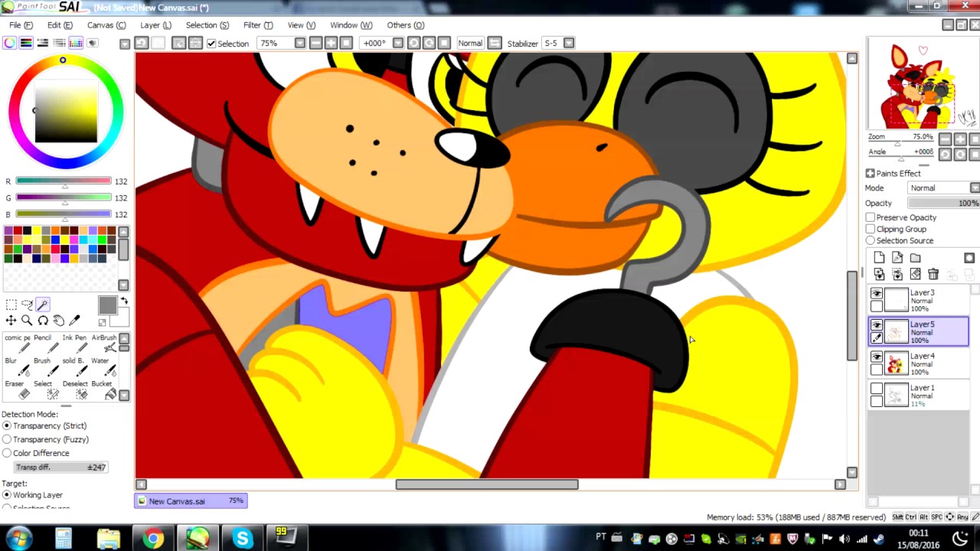The width and height of the screenshot is (980, 551).
Task: Create a new normal layer
Action: click(879, 258)
